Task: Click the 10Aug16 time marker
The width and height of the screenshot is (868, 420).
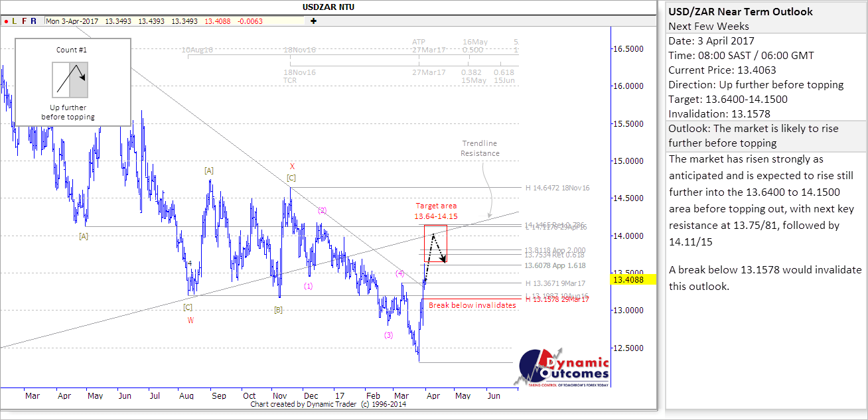Action: pos(196,50)
